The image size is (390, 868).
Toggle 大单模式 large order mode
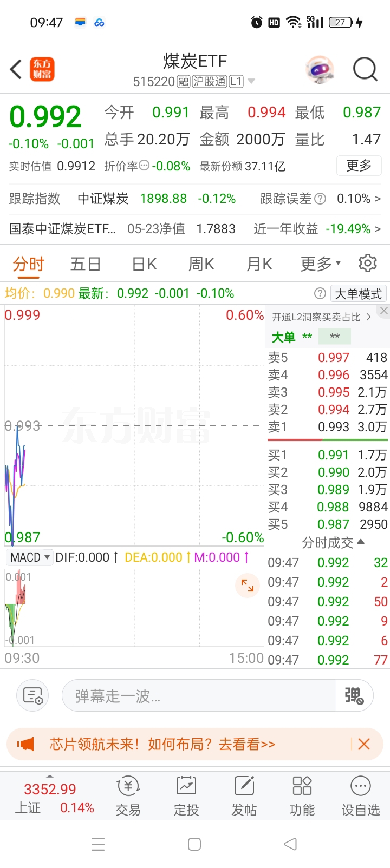(x=358, y=294)
